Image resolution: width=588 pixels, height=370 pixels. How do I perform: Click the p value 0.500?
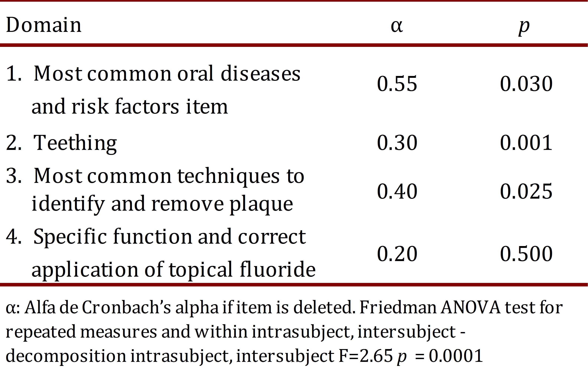coord(526,254)
